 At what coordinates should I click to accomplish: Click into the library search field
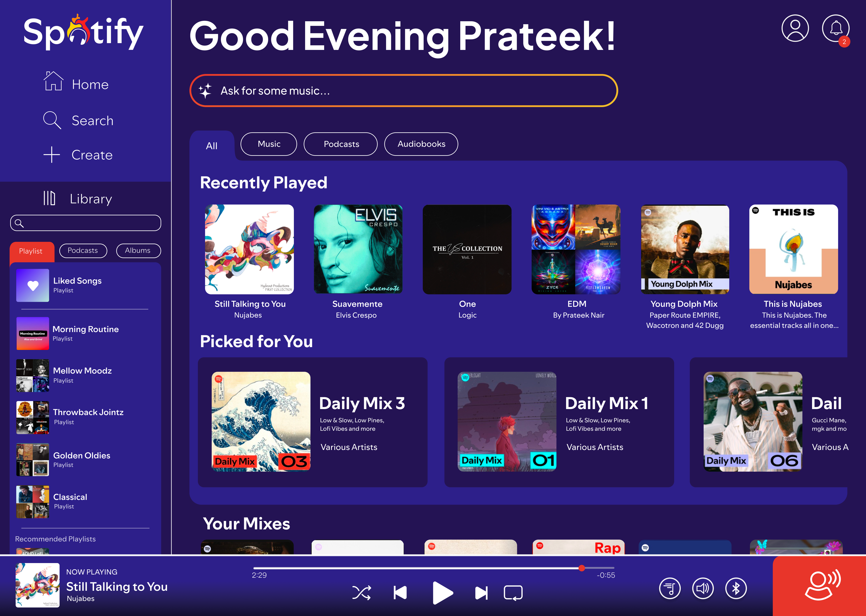pyautogui.click(x=86, y=223)
